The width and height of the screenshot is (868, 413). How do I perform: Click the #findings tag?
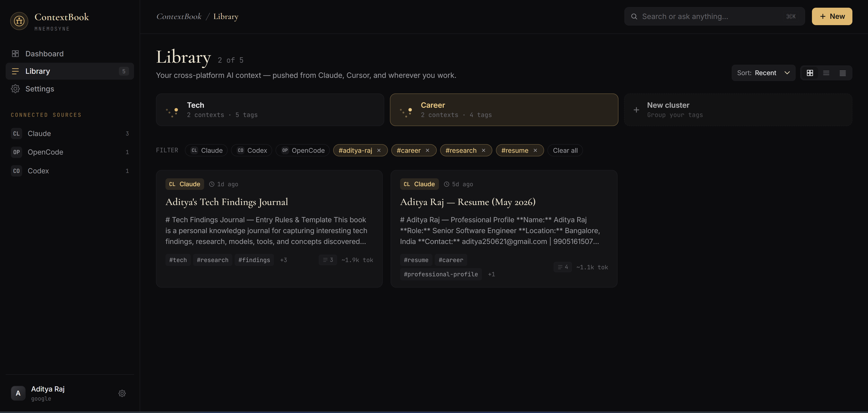254,260
